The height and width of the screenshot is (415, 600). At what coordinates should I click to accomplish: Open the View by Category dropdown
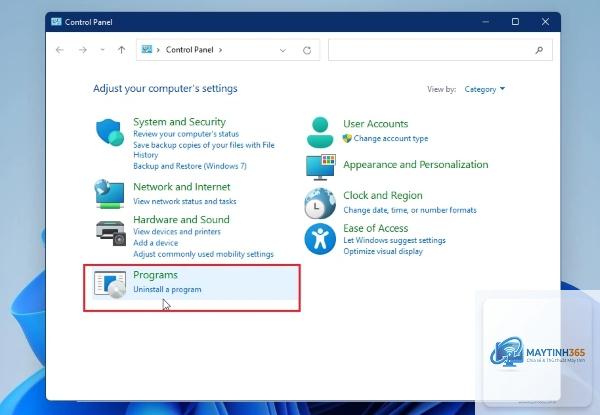484,89
